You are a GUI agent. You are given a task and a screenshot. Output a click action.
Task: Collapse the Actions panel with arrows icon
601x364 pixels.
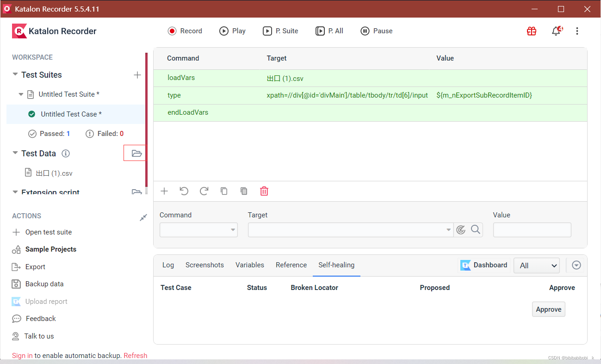[143, 217]
